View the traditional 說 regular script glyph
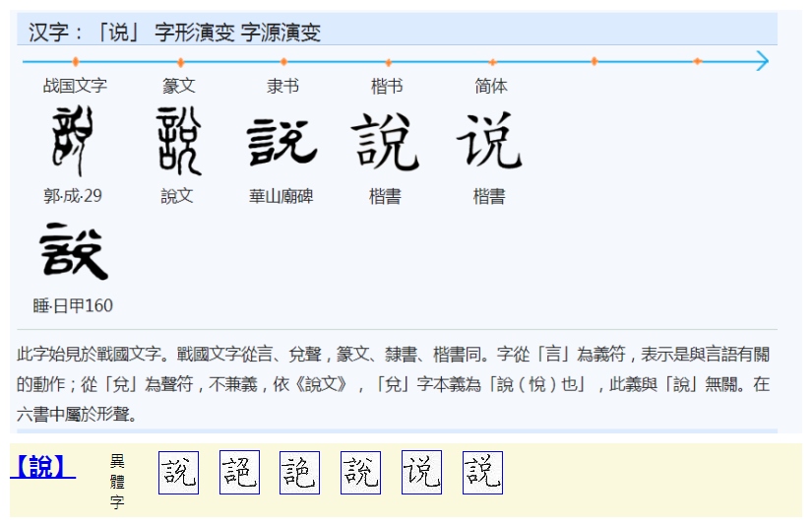The width and height of the screenshot is (812, 527). point(386,142)
